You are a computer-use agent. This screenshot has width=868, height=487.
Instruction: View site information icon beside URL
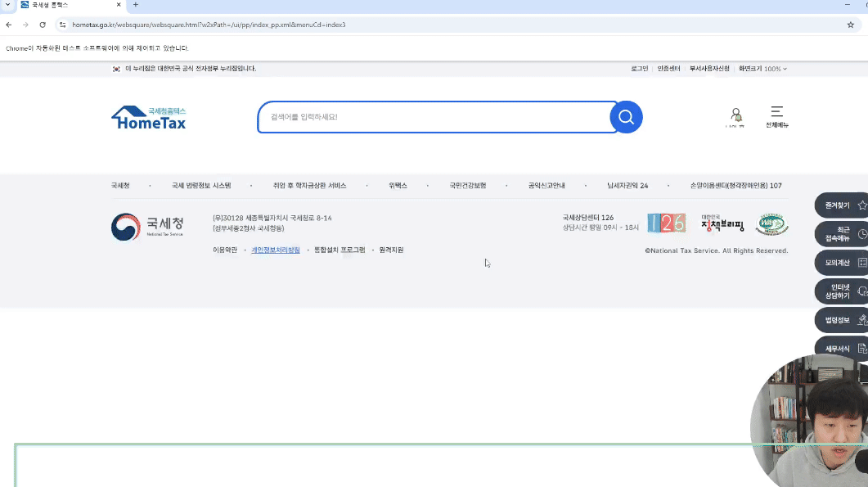pyautogui.click(x=62, y=25)
